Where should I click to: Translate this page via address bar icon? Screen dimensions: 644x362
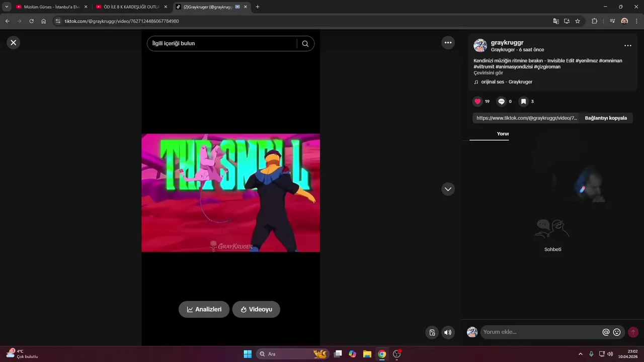556,21
